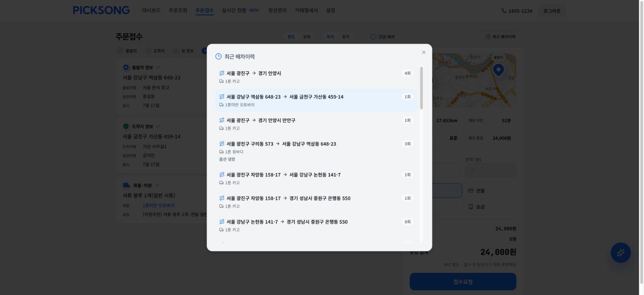The height and width of the screenshot is (295, 644).
Task: Click route icon of 구의동 573 → 역삼동 648-23 row
Action: [x=222, y=143]
